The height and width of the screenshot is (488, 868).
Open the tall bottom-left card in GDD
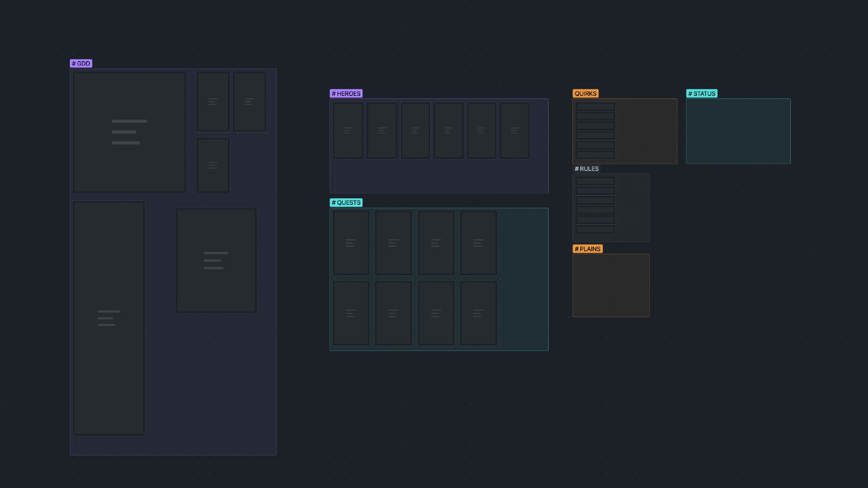[108, 318]
